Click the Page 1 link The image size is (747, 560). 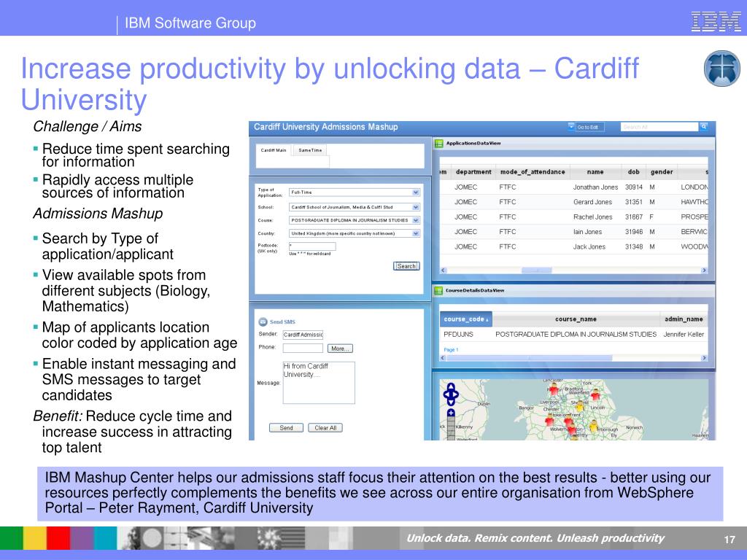tap(451, 349)
